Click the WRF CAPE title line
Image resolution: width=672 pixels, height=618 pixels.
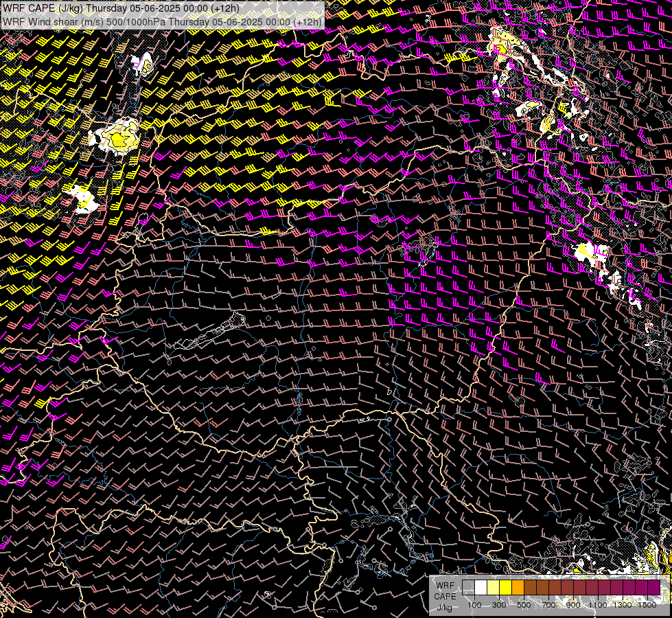pyautogui.click(x=121, y=8)
